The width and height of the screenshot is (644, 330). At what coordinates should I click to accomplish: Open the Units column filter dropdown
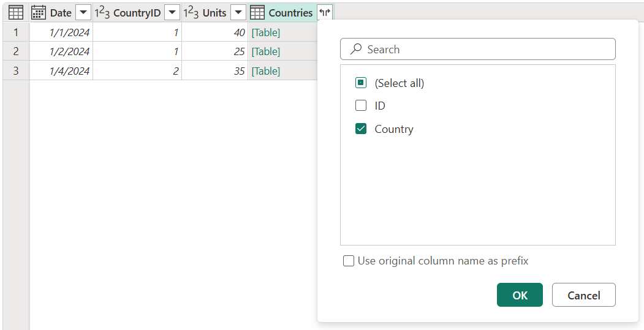coord(238,13)
